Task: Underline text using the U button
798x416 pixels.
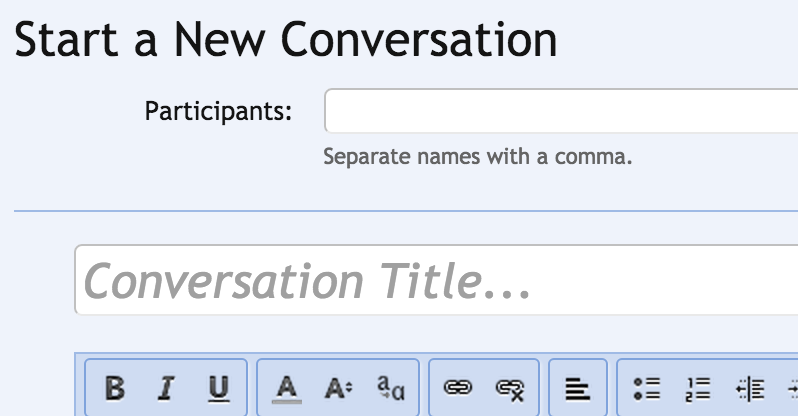Action: 219,388
